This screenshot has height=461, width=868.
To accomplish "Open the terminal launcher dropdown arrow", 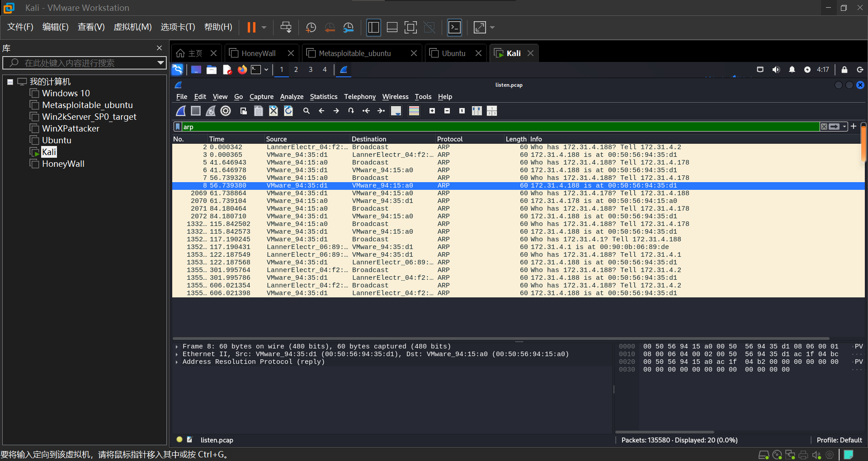I will point(266,70).
